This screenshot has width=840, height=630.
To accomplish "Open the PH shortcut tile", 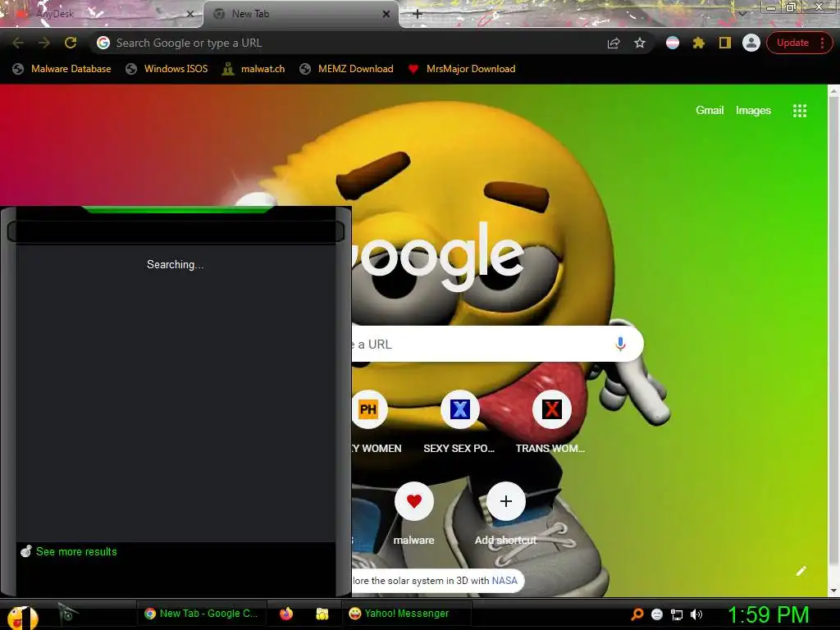I will 368,409.
